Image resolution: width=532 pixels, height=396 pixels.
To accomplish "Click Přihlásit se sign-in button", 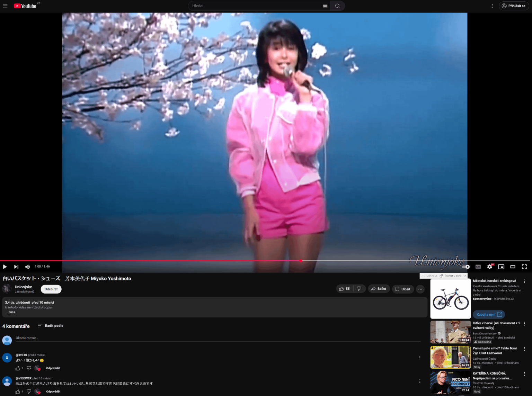I will click(x=514, y=6).
